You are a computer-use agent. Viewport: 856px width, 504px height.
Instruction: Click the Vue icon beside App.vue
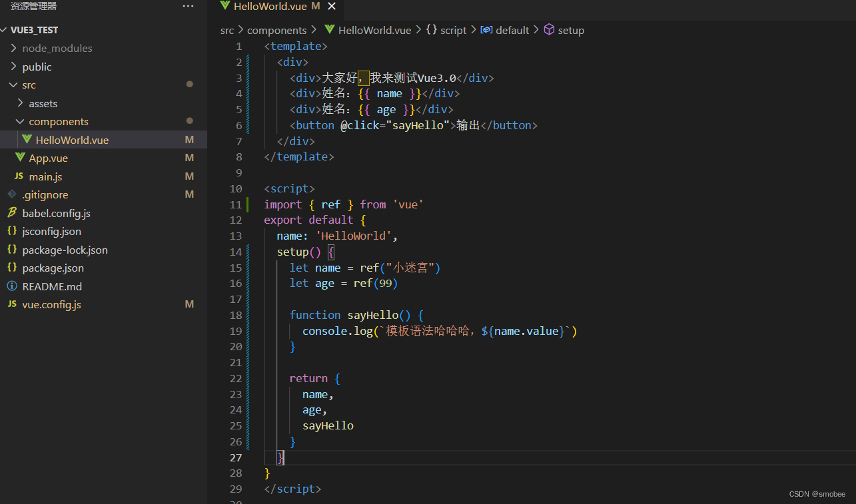point(20,158)
